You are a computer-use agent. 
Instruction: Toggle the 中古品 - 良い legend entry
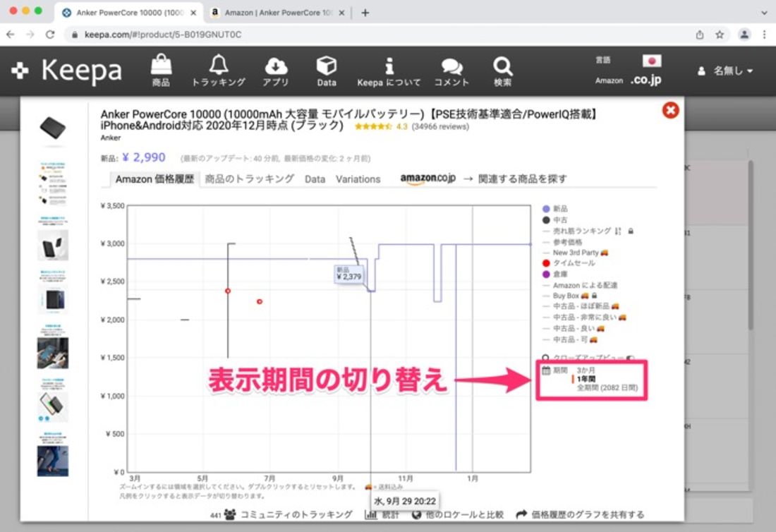574,328
